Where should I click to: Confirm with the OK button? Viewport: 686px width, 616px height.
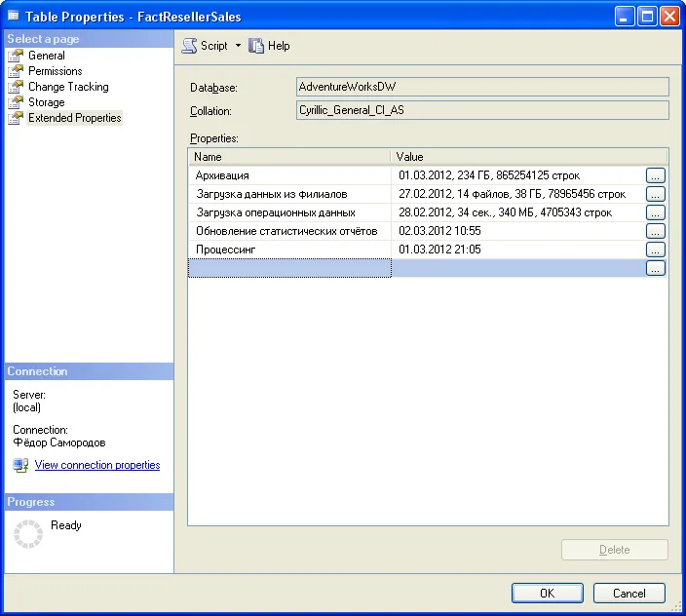click(547, 594)
